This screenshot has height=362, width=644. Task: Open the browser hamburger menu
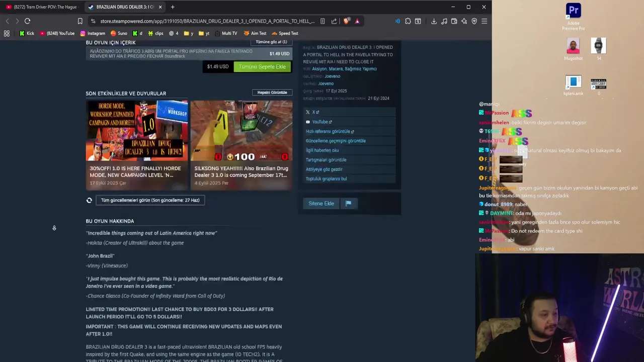pos(484,21)
